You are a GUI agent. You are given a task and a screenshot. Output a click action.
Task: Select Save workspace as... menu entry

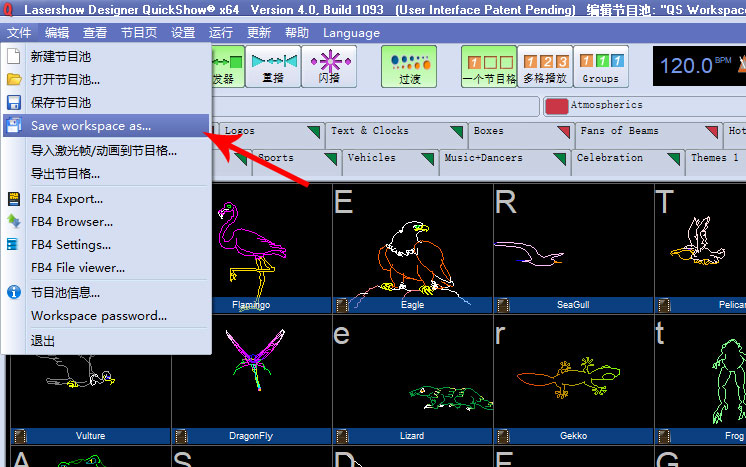click(106, 126)
